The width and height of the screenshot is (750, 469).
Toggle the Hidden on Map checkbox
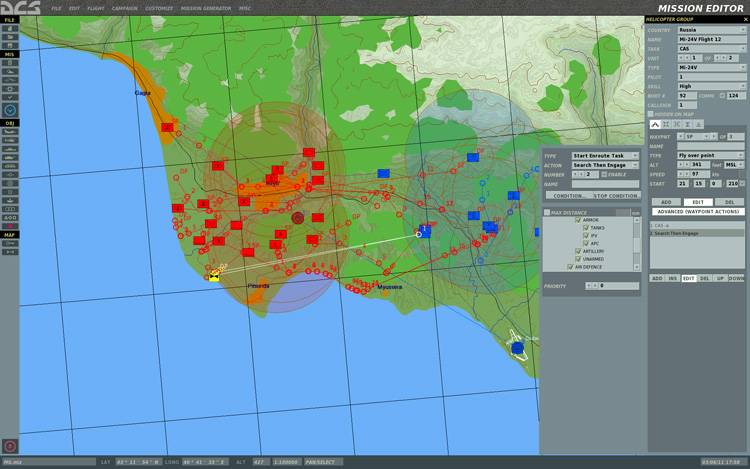pos(651,114)
